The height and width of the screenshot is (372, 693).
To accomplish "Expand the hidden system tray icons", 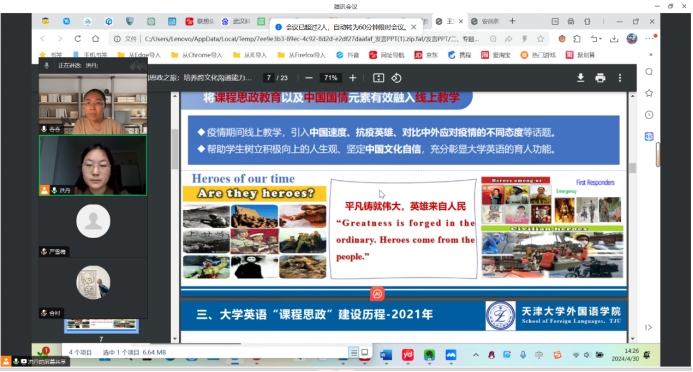I will coord(476,355).
